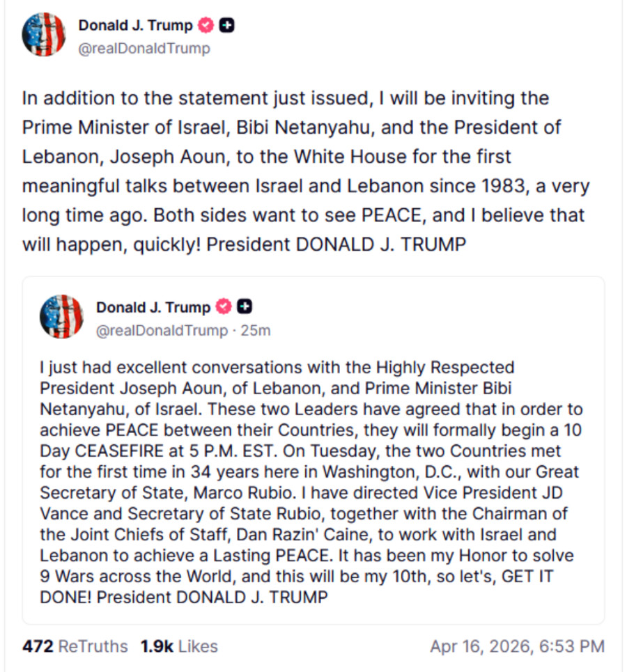Click the Donald J. Trump name in the quoted post
Viewport: 627px width, 672px height.
[156, 306]
